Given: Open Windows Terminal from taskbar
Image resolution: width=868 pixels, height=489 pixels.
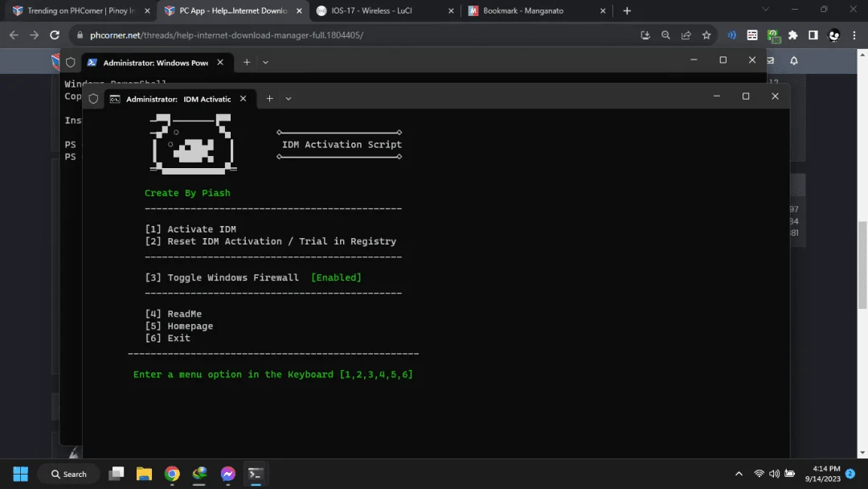Looking at the screenshot, I should pyautogui.click(x=256, y=474).
